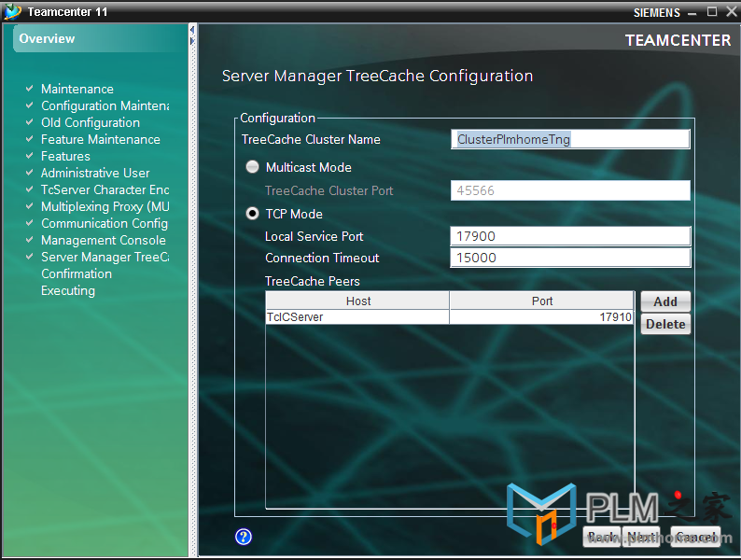The height and width of the screenshot is (560, 741).
Task: Close the Teamcenter 11 window
Action: [732, 12]
